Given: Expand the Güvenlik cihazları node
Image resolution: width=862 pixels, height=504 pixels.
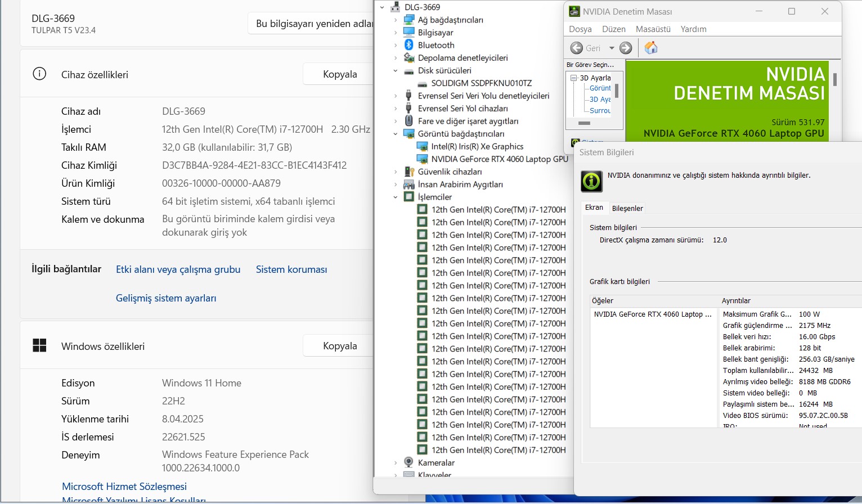Looking at the screenshot, I should 396,172.
